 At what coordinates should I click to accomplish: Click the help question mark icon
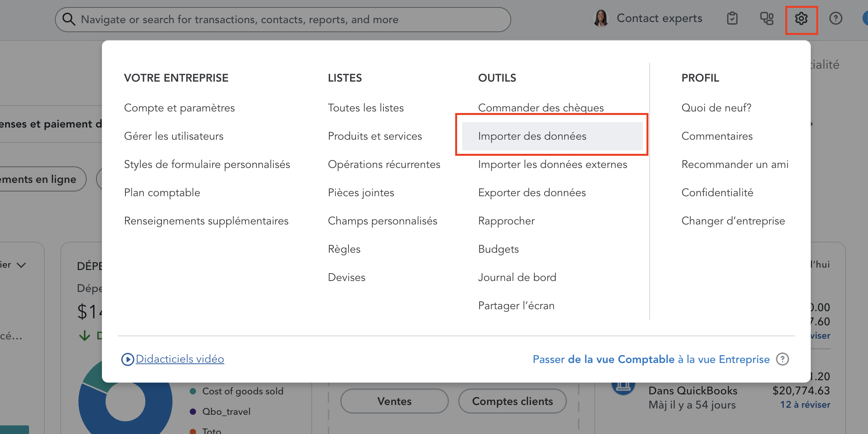pyautogui.click(x=835, y=18)
